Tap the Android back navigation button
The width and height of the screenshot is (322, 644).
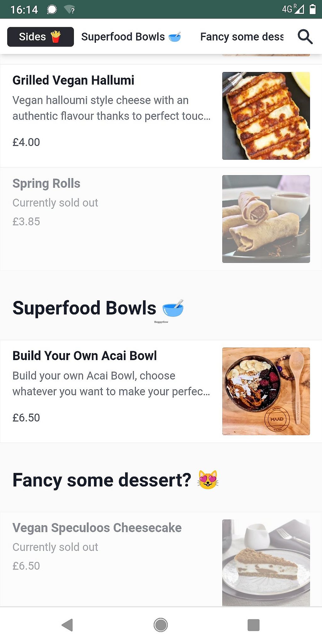[67, 625]
